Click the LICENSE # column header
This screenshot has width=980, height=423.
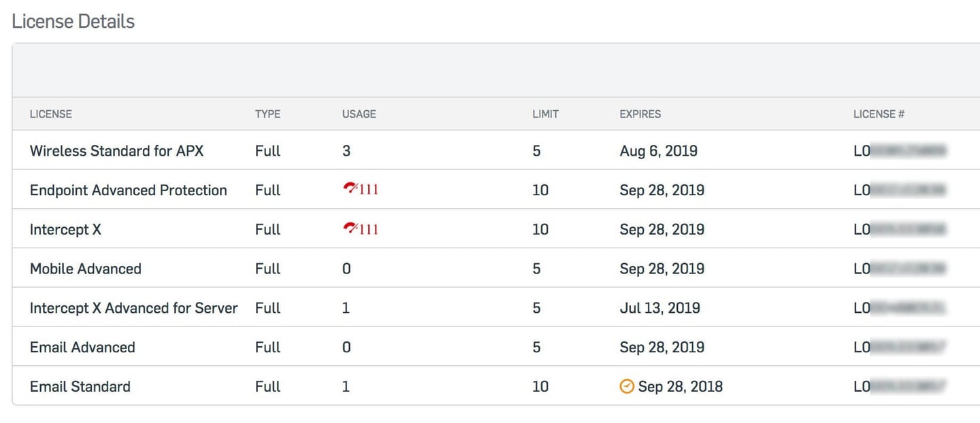coord(879,114)
